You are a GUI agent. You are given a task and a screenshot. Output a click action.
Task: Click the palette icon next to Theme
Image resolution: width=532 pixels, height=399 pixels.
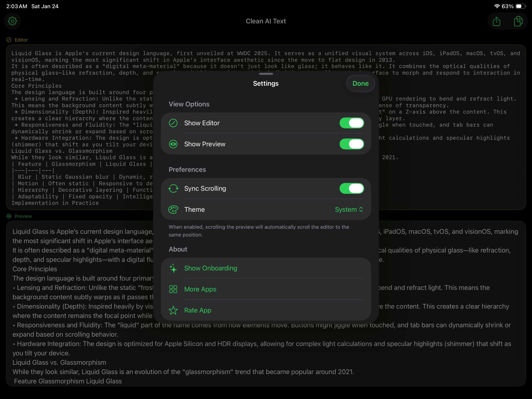point(173,209)
